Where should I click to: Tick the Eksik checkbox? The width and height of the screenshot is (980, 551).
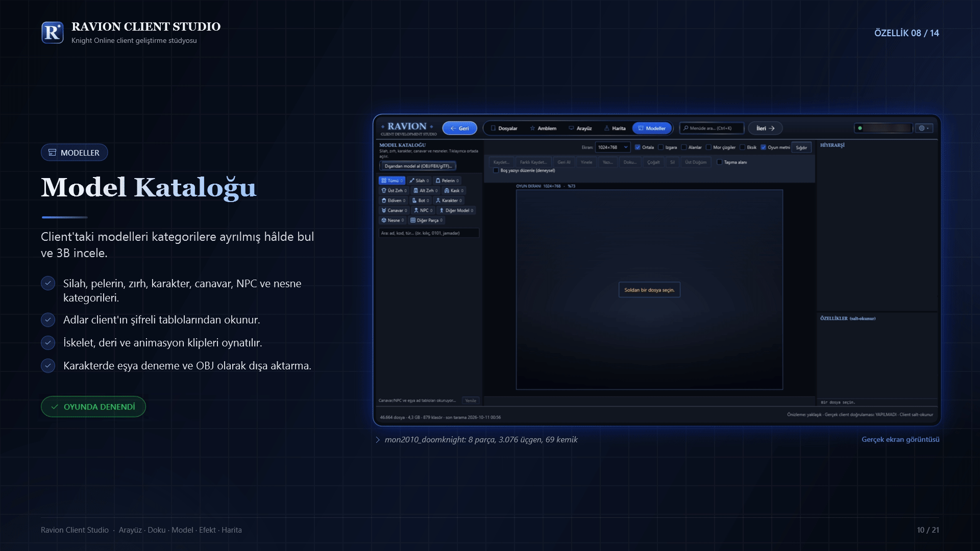(x=743, y=147)
